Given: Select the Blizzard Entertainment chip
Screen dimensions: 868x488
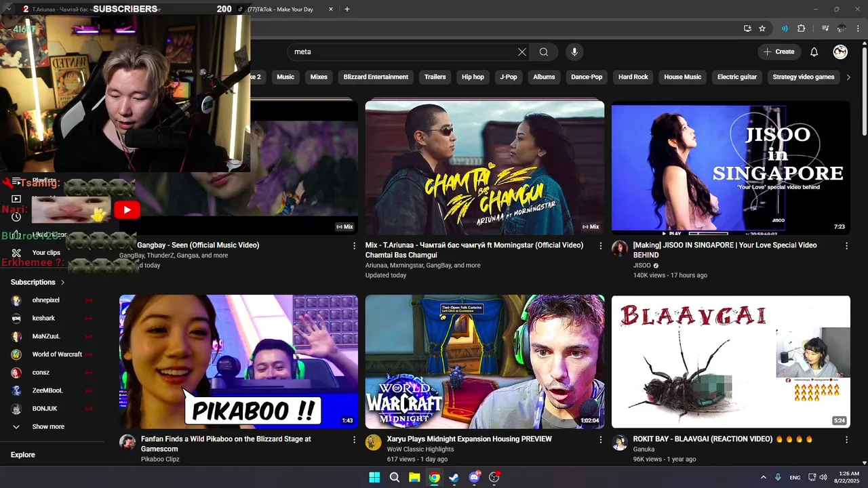Looking at the screenshot, I should coord(376,77).
